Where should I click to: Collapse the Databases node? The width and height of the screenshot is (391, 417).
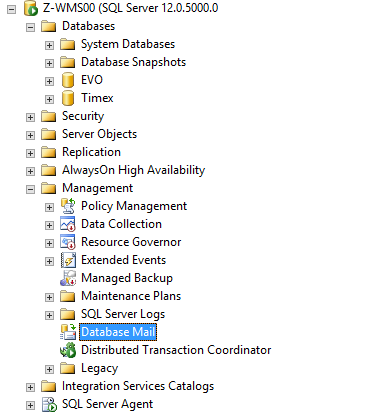tap(30, 27)
